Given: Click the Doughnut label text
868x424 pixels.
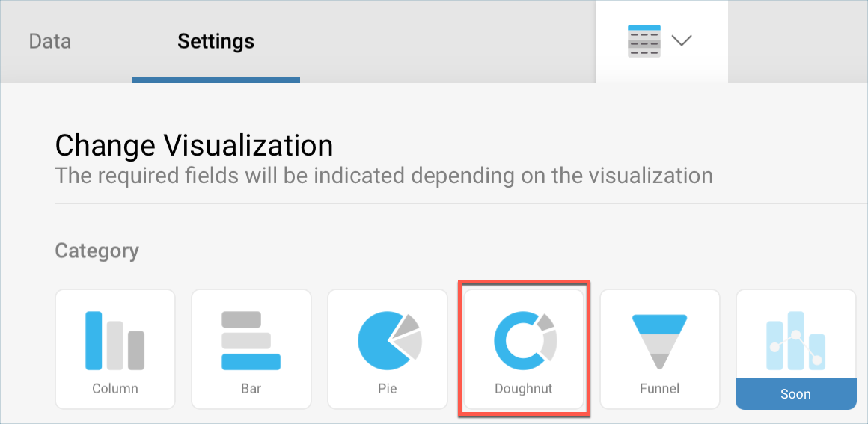Looking at the screenshot, I should tap(524, 389).
